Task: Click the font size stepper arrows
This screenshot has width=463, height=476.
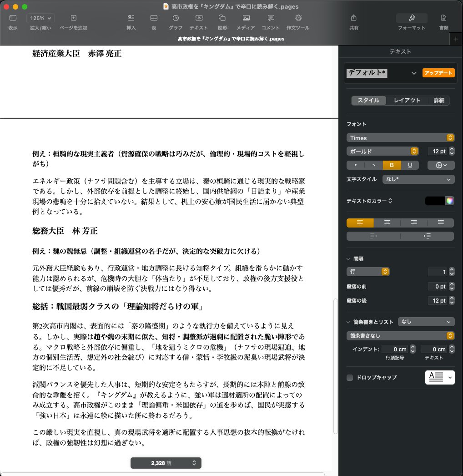Action: pyautogui.click(x=452, y=151)
